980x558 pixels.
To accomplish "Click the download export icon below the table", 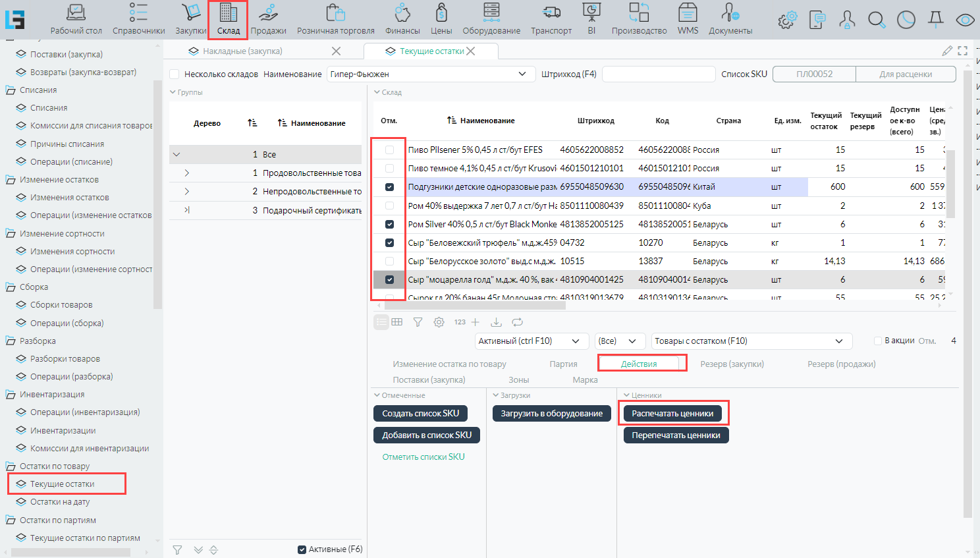I will 497,322.
